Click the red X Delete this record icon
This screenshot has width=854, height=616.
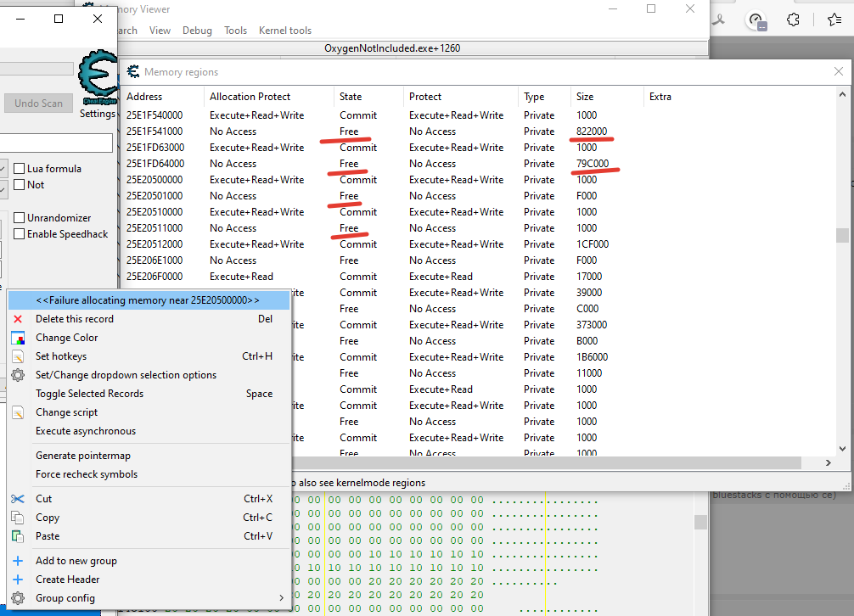pos(18,319)
